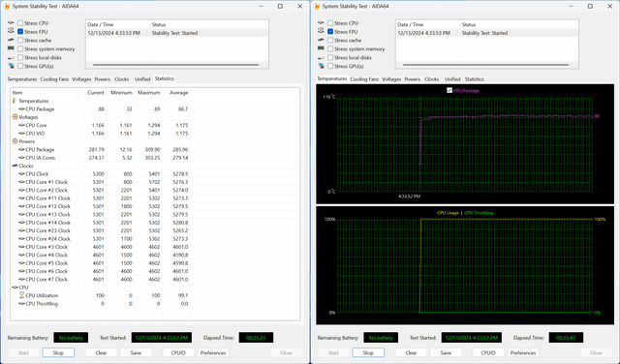Toggle CPU Package graph checkbox
Image resolution: width=620 pixels, height=364 pixels.
tap(449, 90)
